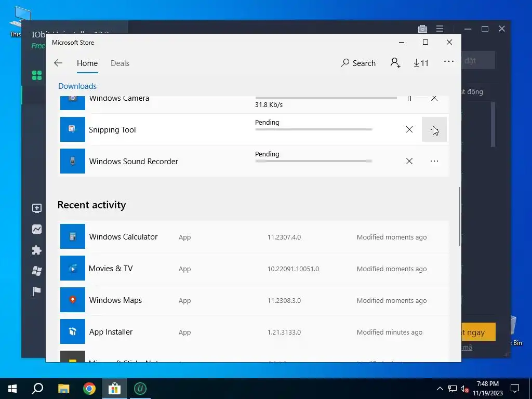Screen dimensions: 532x399
Task: Click the IObit Uninstaller programs grid icon
Action: [x=37, y=75]
